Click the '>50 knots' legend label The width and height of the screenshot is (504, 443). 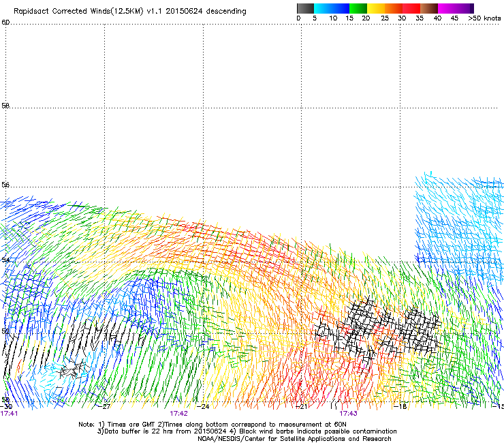(484, 18)
